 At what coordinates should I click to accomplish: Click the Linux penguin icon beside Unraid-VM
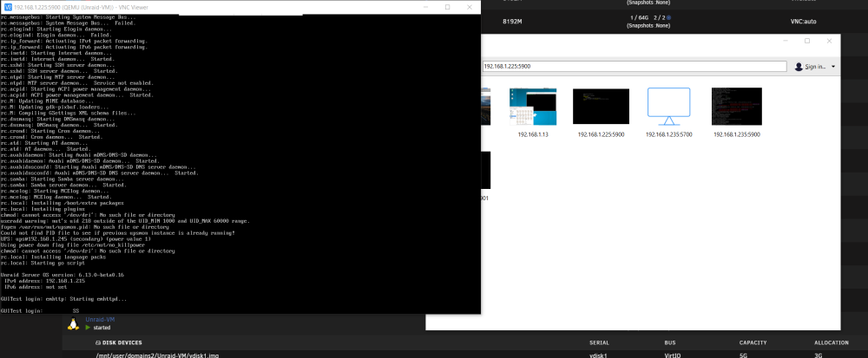pyautogui.click(x=73, y=324)
